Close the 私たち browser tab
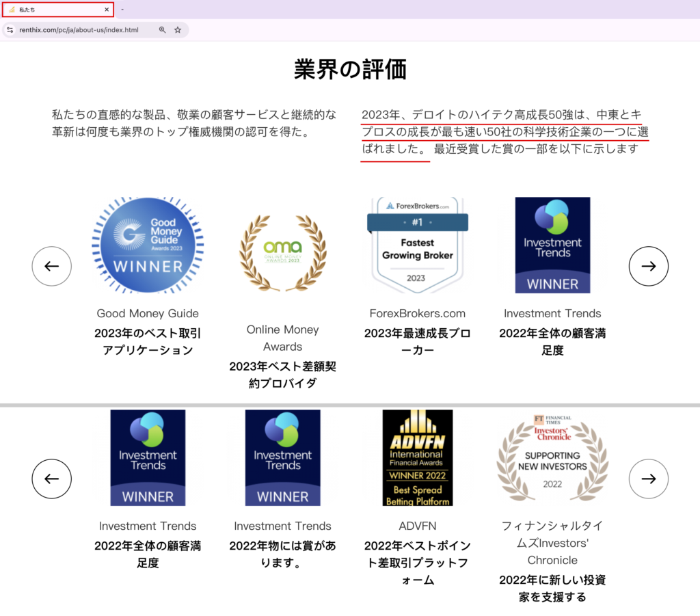700x616 pixels. [x=107, y=10]
